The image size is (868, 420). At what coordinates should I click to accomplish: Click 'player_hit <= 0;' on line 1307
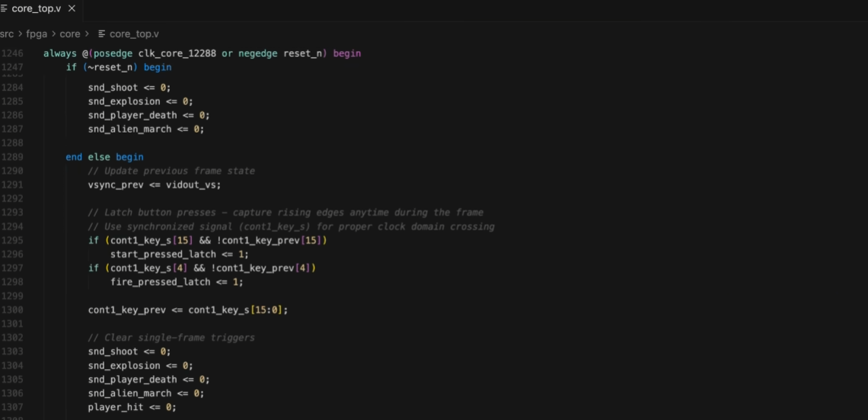132,407
